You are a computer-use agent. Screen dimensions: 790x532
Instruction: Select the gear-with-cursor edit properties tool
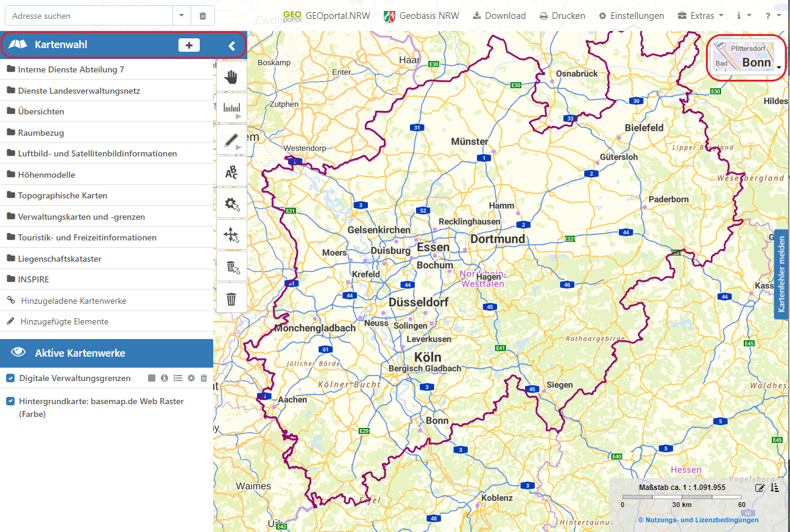tap(231, 204)
